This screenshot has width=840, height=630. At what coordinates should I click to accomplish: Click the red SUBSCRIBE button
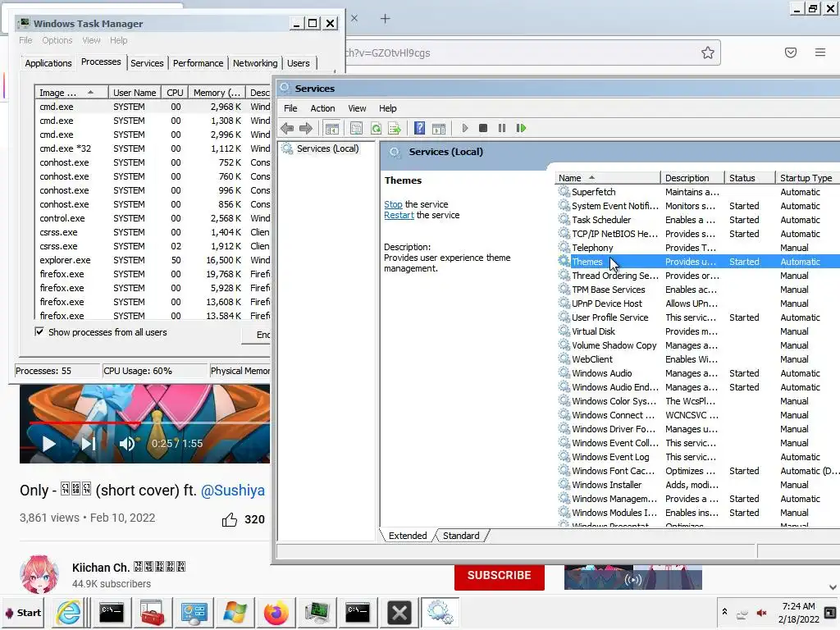click(500, 576)
